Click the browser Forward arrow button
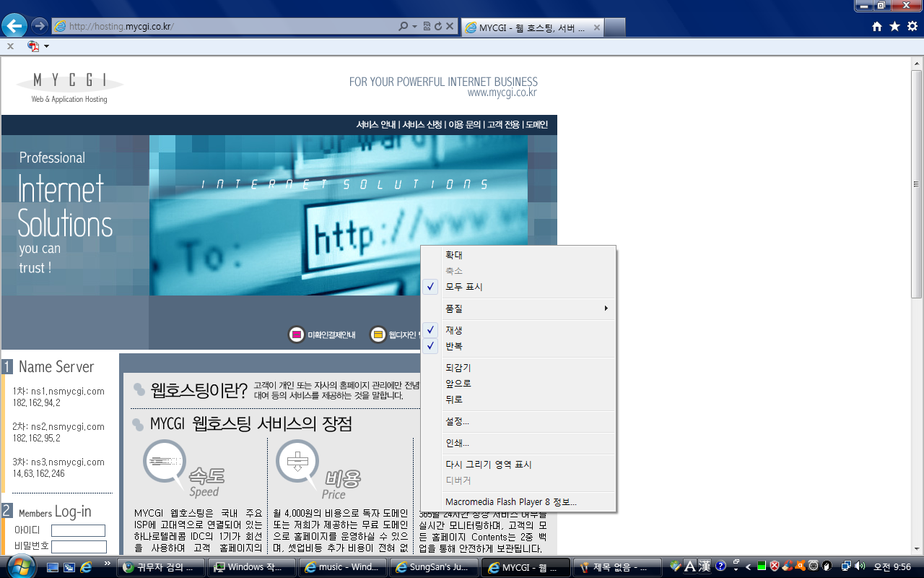The height and width of the screenshot is (578, 924). pos(40,26)
